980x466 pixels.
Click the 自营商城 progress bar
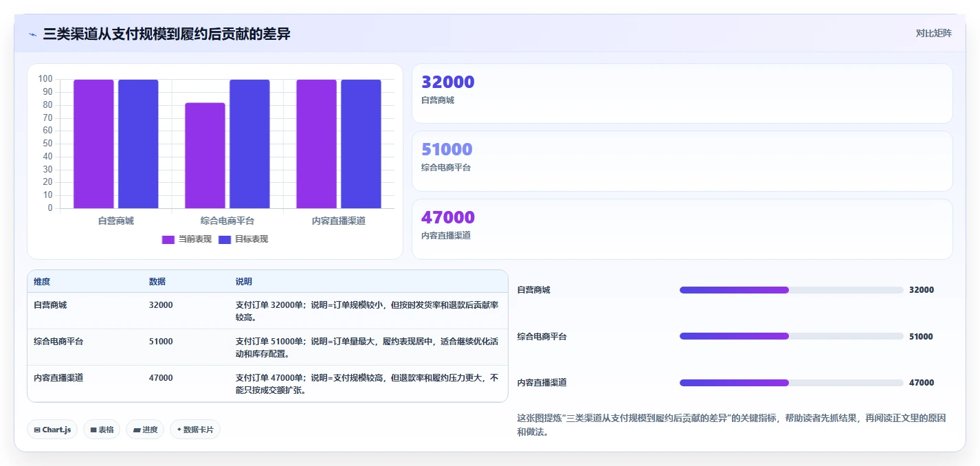(791, 290)
